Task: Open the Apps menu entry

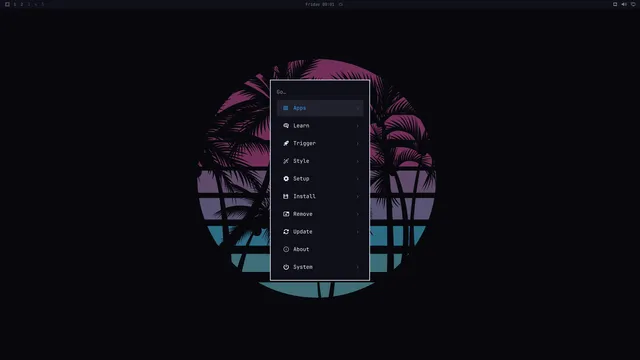Action: (x=320, y=108)
